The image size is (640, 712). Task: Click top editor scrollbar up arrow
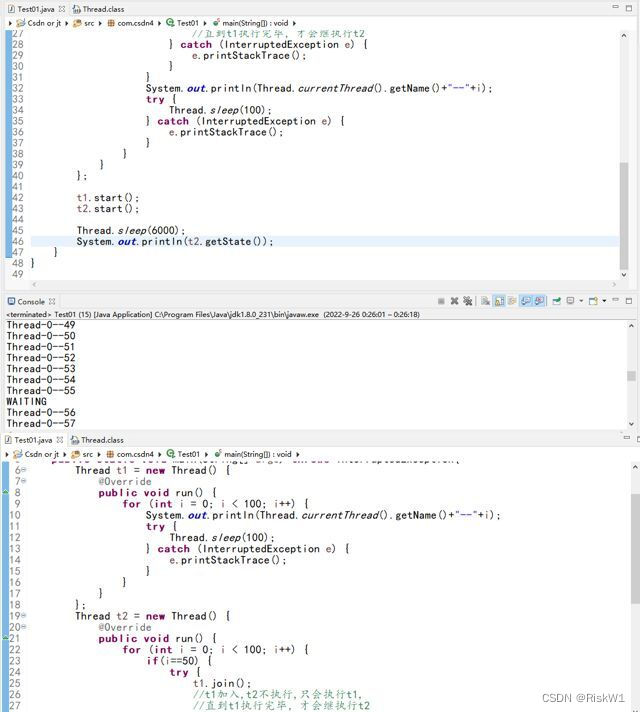pyautogui.click(x=624, y=35)
